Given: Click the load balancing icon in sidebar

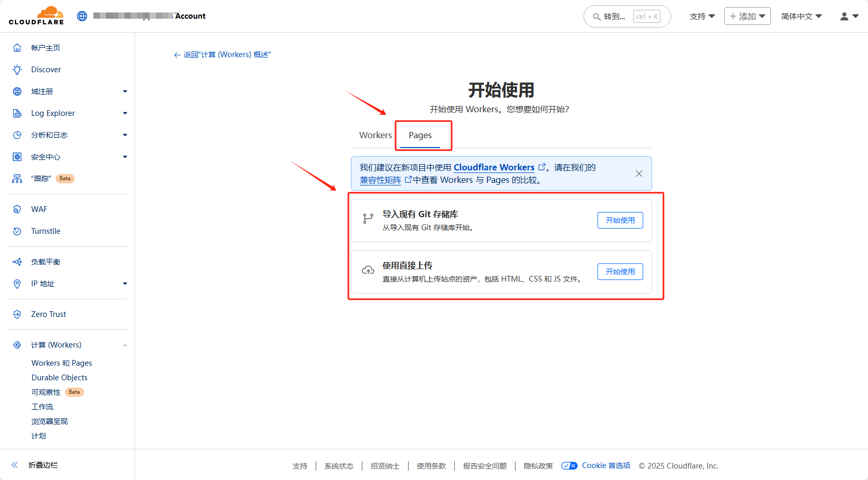Looking at the screenshot, I should click(x=17, y=262).
